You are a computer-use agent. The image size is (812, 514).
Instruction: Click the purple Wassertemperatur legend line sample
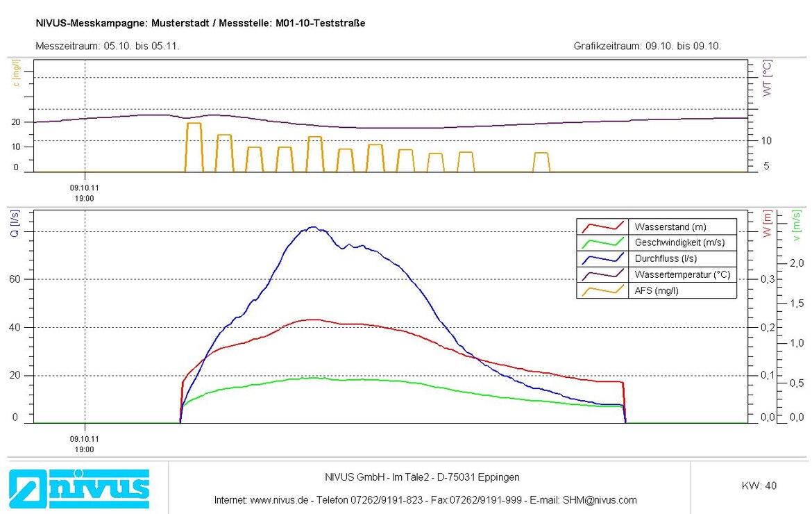pos(602,274)
